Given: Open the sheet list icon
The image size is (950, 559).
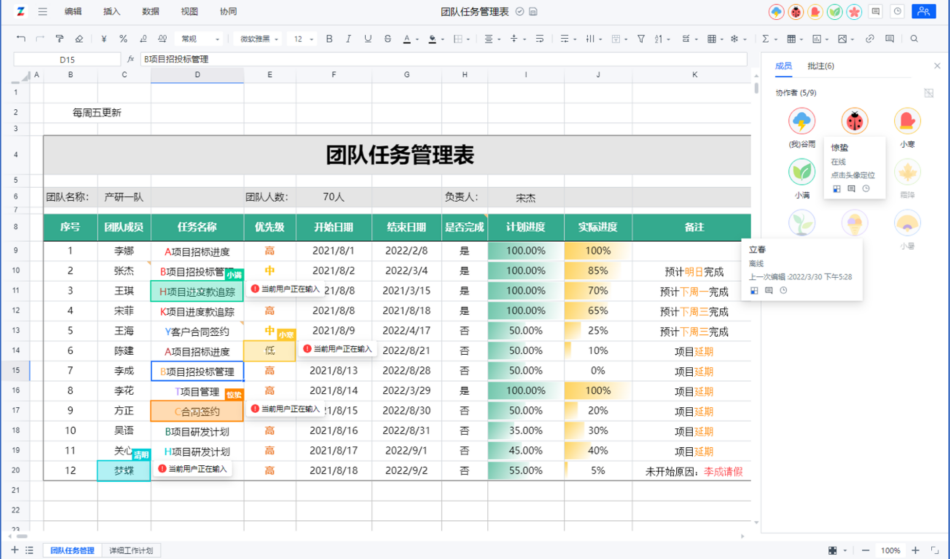Looking at the screenshot, I should click(x=29, y=550).
